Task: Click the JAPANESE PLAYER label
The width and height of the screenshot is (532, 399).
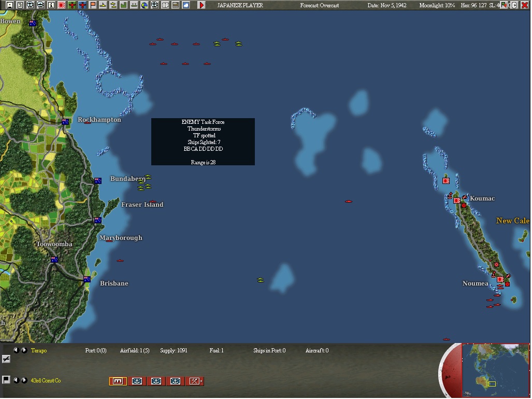Action: [x=240, y=5]
